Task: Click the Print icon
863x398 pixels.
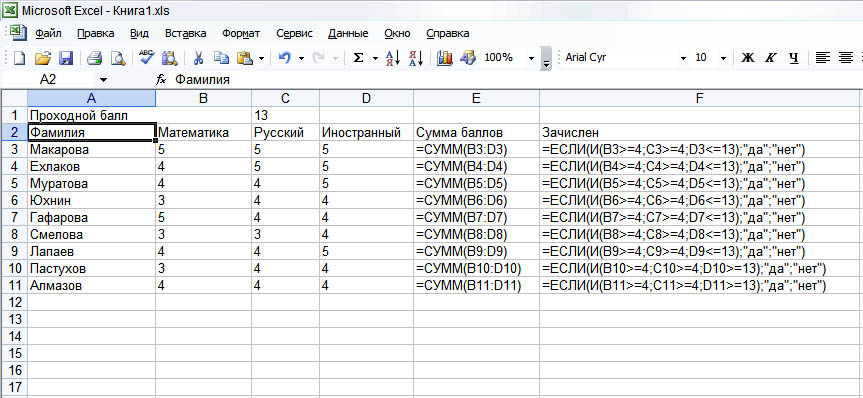Action: coord(95,58)
